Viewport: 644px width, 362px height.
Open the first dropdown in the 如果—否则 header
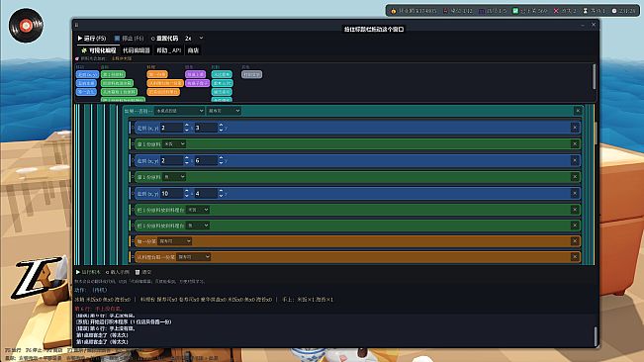tap(179, 111)
